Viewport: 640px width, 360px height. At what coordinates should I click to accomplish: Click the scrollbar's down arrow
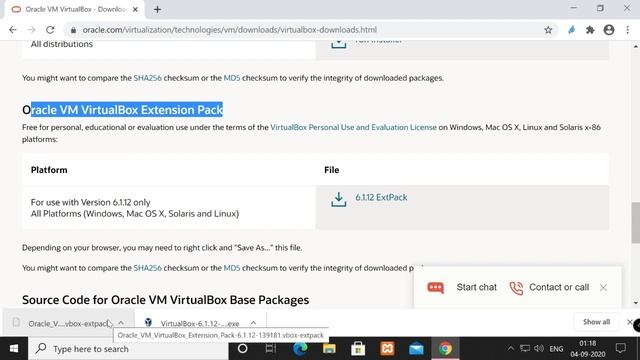[x=636, y=303]
